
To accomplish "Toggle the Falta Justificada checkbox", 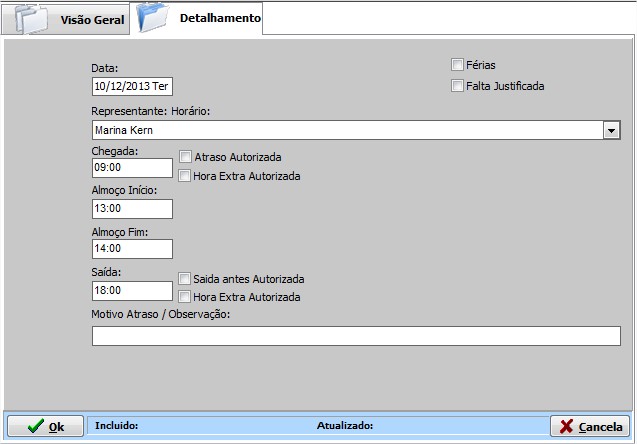I will pyautogui.click(x=458, y=86).
